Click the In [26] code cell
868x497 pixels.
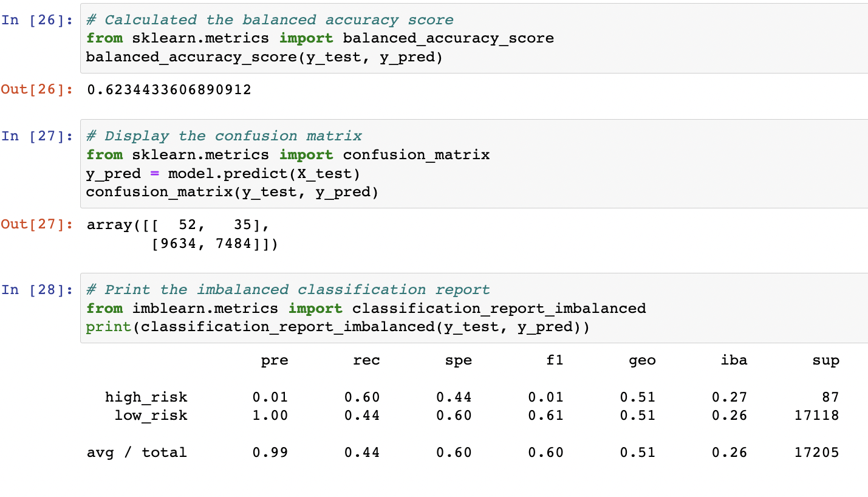click(x=474, y=38)
